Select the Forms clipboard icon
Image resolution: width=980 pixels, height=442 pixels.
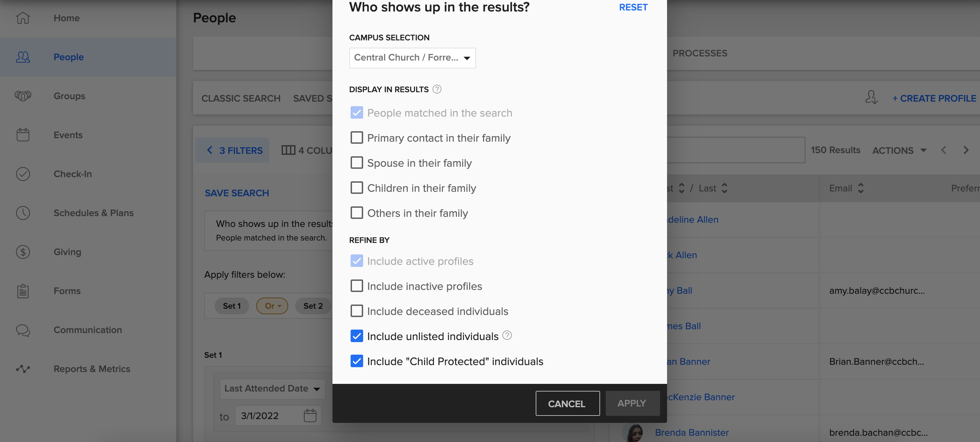(x=22, y=291)
